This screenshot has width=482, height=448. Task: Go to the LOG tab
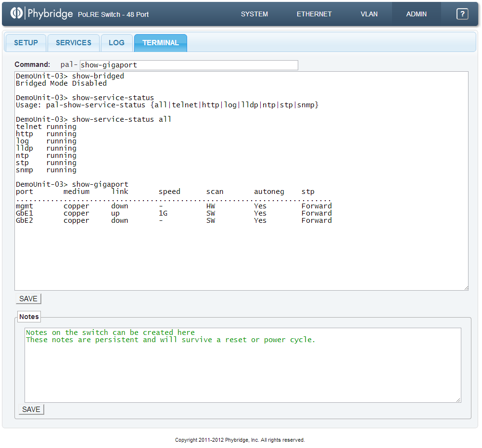click(x=116, y=43)
